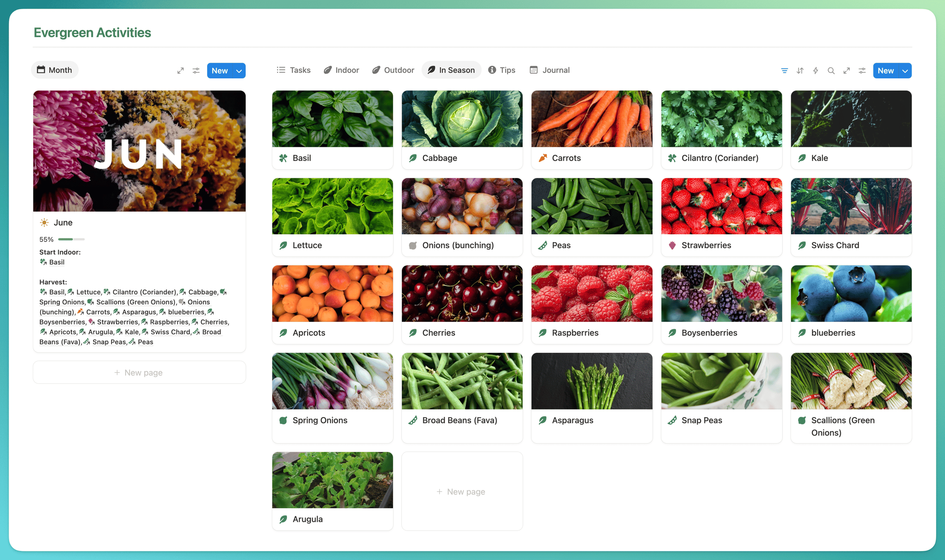945x560 pixels.
Task: Open gallery view settings sliders icon
Action: point(862,70)
